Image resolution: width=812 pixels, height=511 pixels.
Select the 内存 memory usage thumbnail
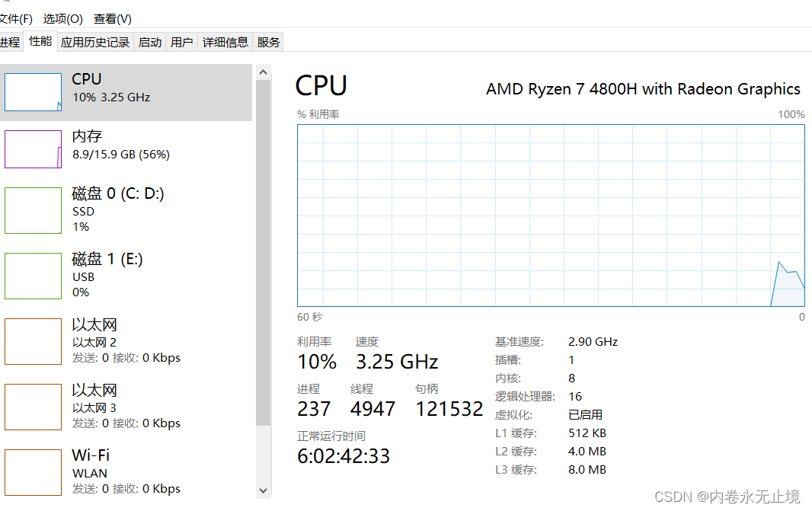(34, 149)
